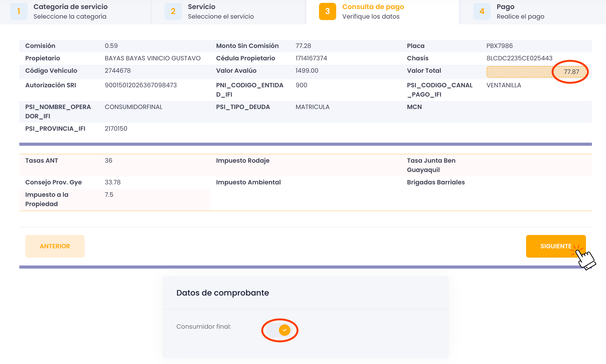606x364 pixels.
Task: Click the step number 1 badge
Action: 19,11
